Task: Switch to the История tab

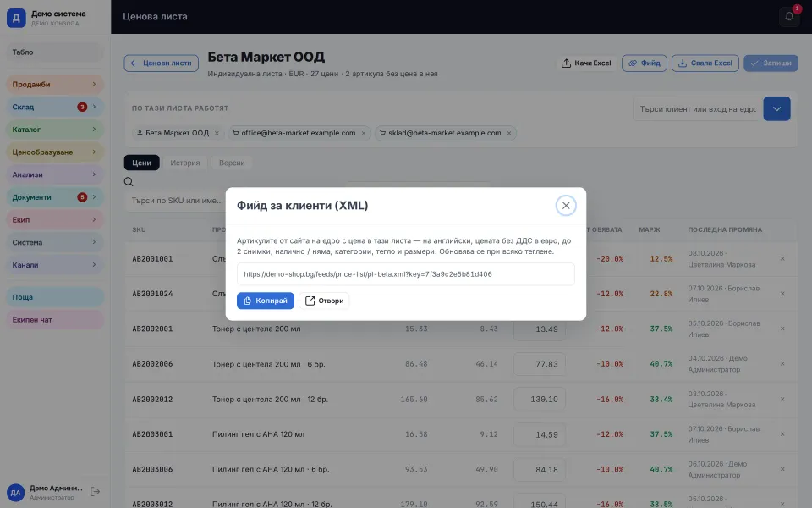Action: point(185,163)
